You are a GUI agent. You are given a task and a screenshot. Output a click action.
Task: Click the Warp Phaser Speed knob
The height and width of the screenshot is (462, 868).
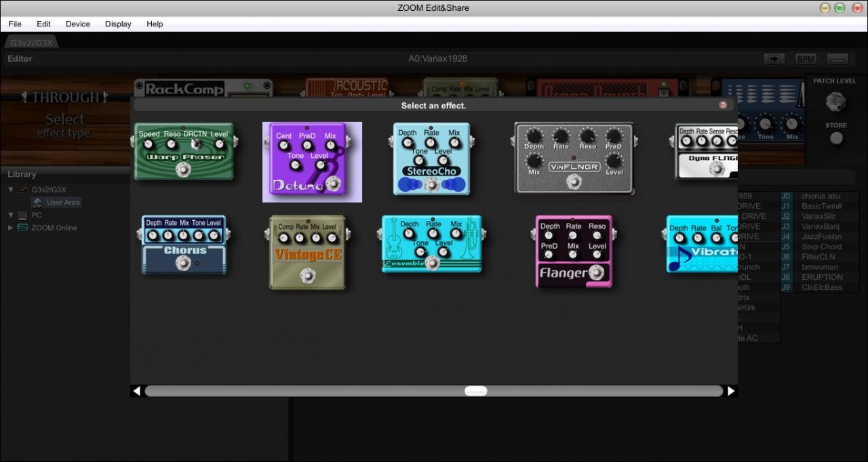(x=147, y=144)
